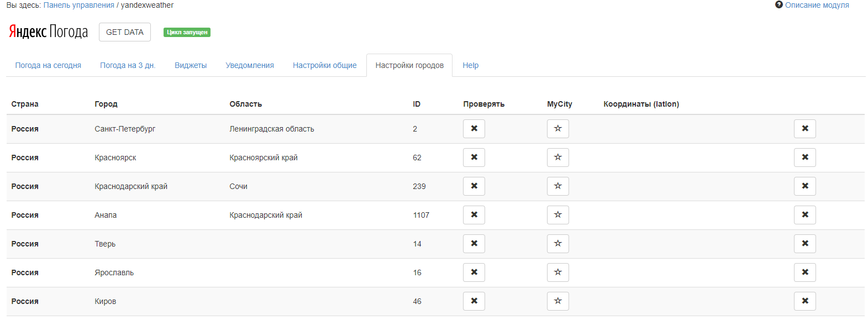Switch to the Виджеты tab
868x320 pixels.
point(191,65)
